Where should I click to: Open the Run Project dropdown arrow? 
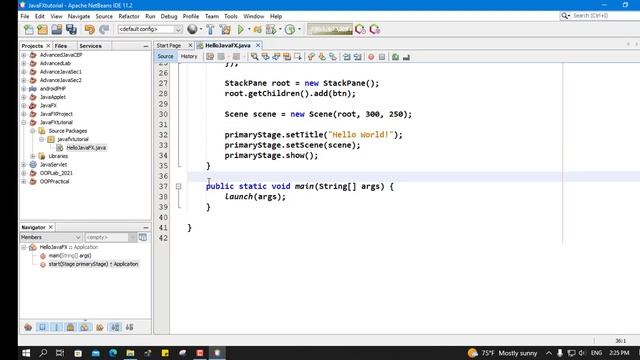pos(249,29)
